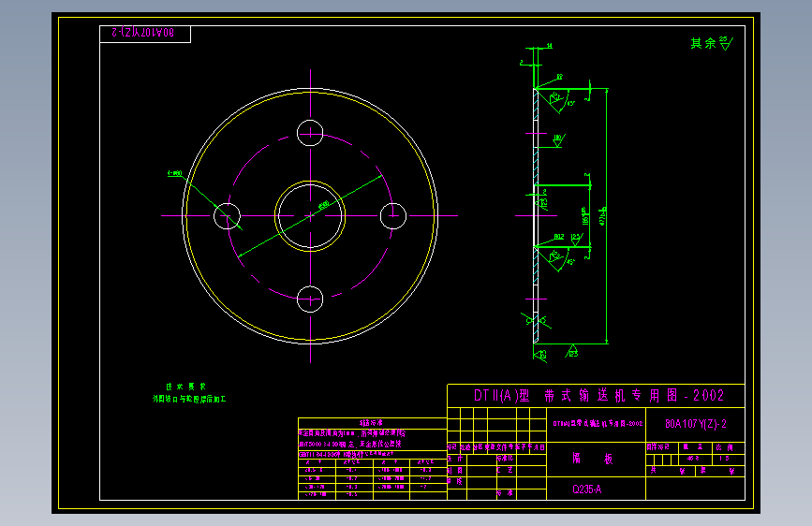Click the lower "45°" angle label in section view
Image resolution: width=812 pixels, height=526 pixels.
coord(570,261)
